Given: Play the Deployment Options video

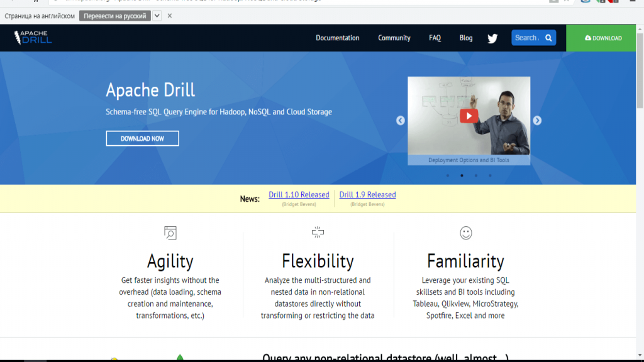Looking at the screenshot, I should tap(469, 116).
